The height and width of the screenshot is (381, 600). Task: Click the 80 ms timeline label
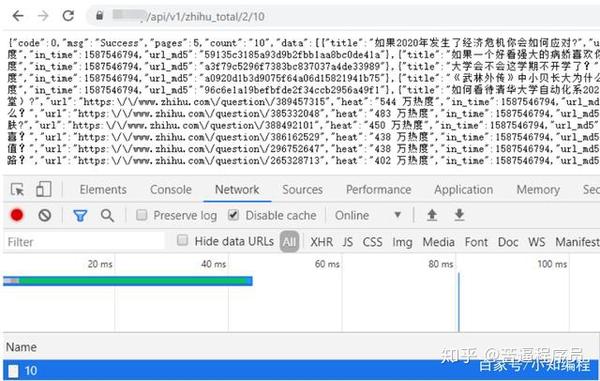pyautogui.click(x=441, y=264)
